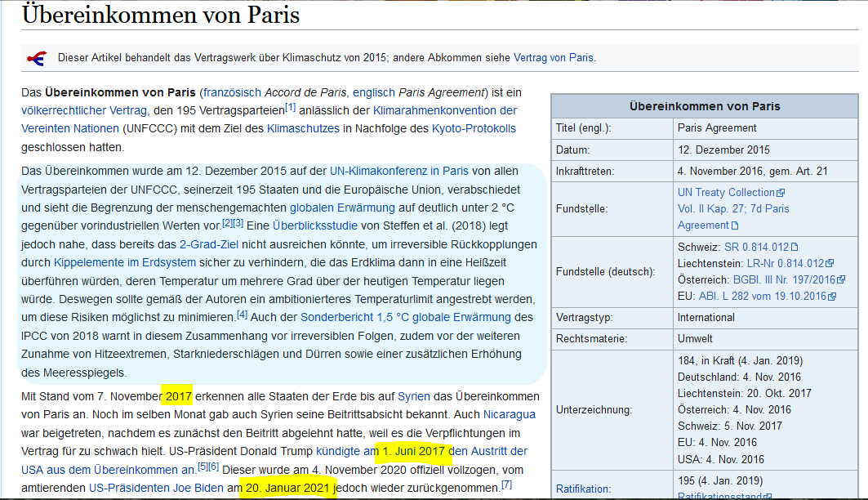Click external link icon after UN Treaty Collection

tap(781, 193)
